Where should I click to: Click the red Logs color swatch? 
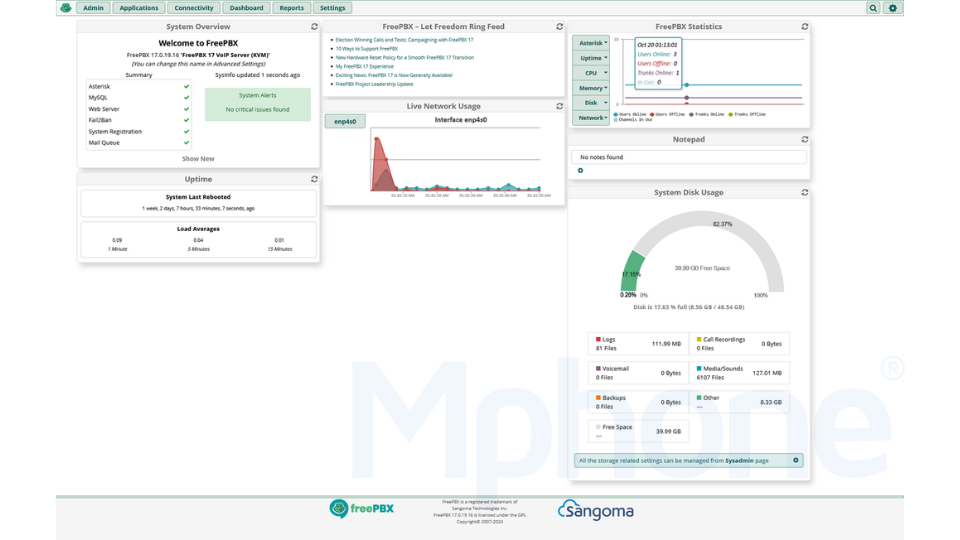(x=598, y=339)
